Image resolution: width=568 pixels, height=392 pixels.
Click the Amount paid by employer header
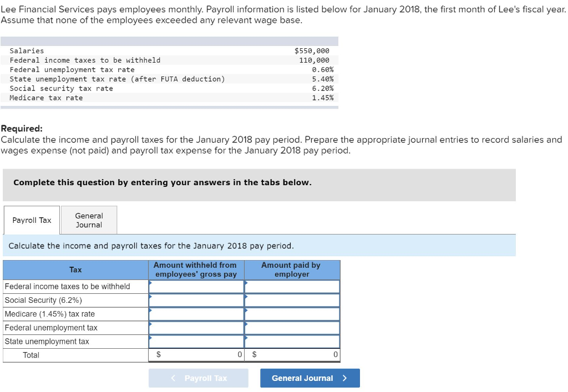[292, 270]
